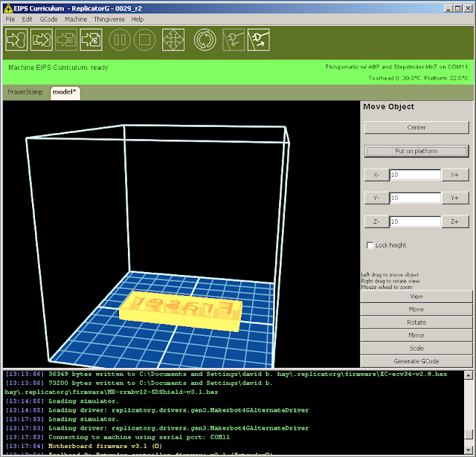Click the X distance input field
This screenshot has width=476, height=457.
(x=415, y=175)
